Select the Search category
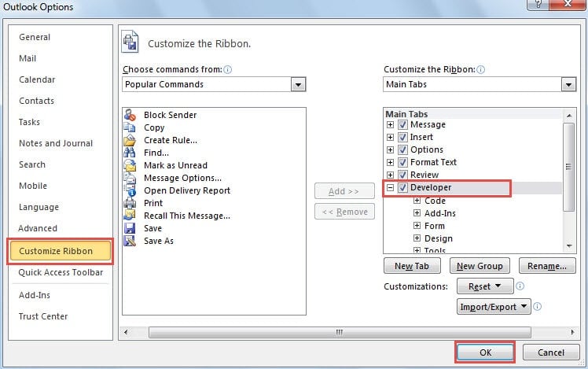 32,164
